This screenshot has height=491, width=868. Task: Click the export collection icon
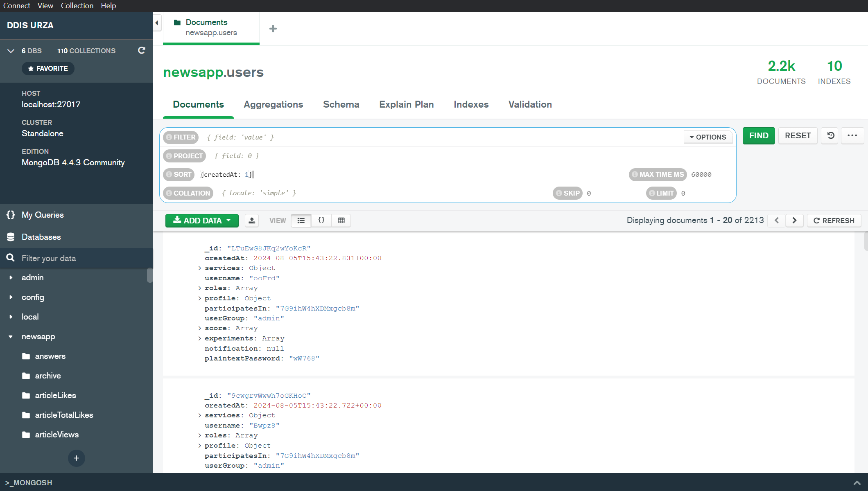[252, 221]
